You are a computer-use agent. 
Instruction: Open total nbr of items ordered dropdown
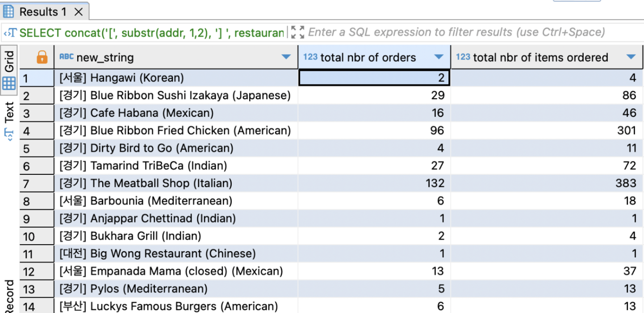point(631,57)
